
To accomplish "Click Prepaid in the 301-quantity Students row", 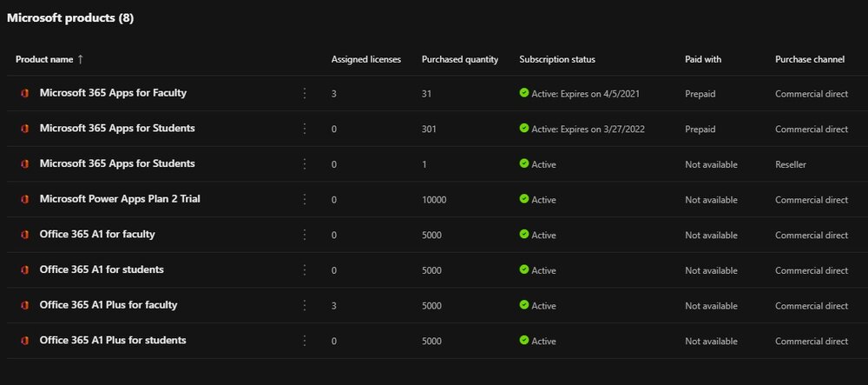I will coord(700,129).
